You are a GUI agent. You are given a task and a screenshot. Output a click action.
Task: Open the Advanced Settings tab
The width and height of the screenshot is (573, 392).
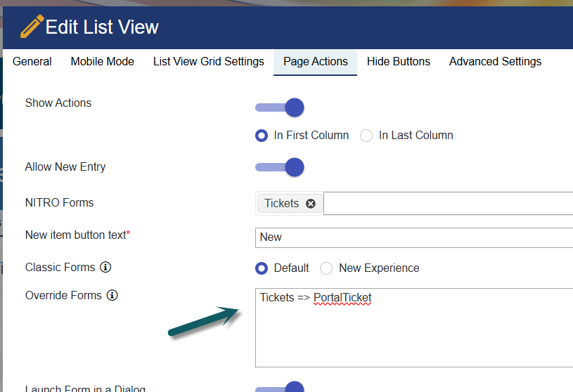pos(495,62)
